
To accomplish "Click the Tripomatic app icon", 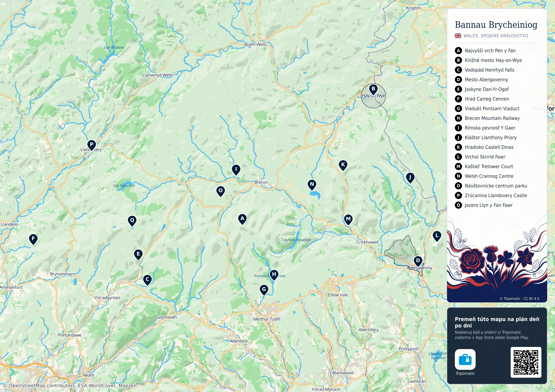I will tap(465, 359).
